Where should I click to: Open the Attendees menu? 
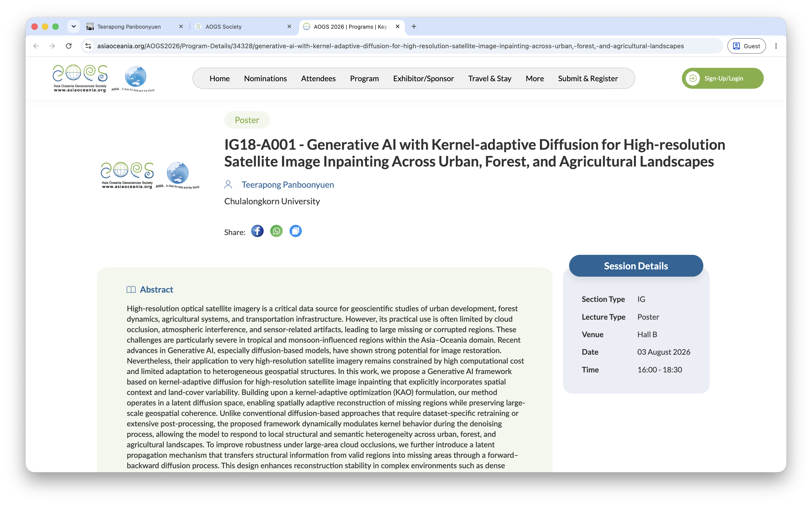click(318, 78)
